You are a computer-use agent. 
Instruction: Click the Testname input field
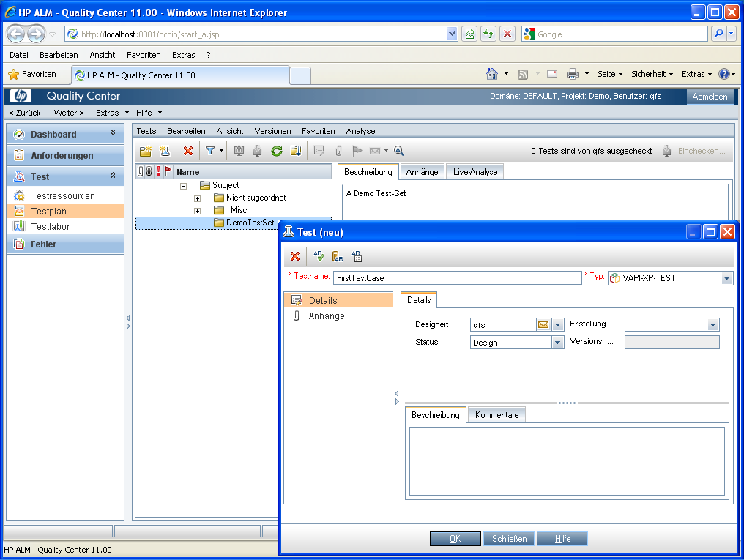click(x=458, y=278)
